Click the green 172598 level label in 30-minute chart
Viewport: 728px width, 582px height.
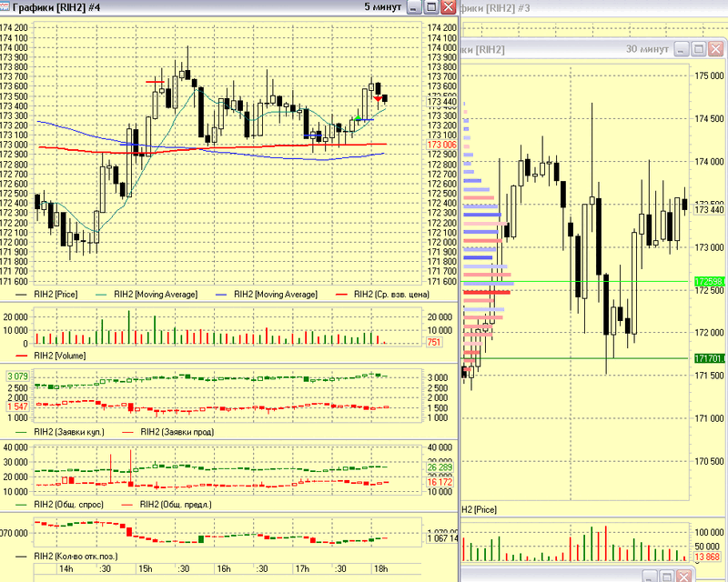709,282
